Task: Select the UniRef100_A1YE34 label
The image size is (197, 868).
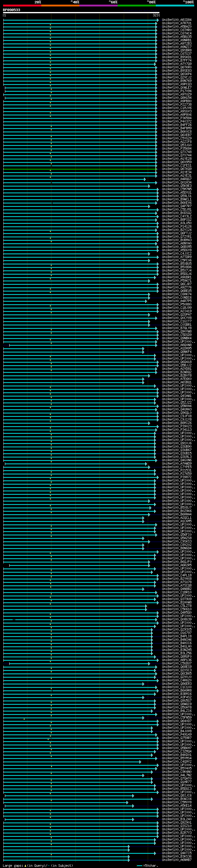Action: point(177,172)
